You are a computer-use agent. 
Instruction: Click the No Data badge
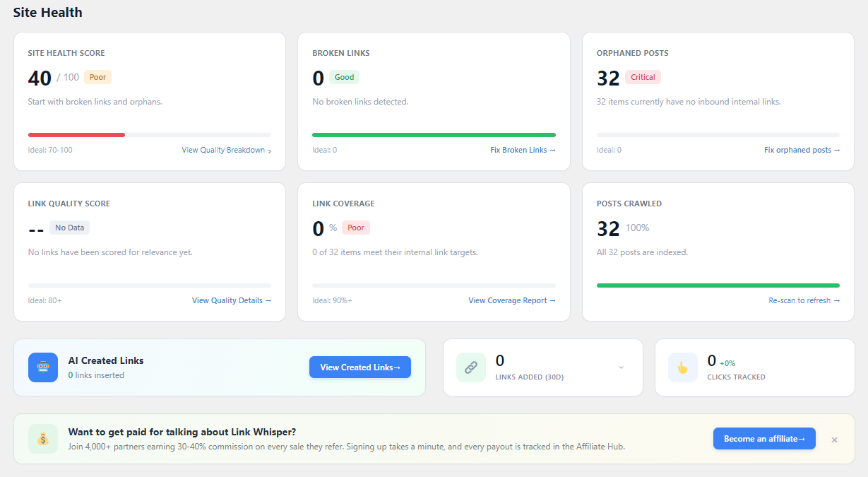click(70, 228)
